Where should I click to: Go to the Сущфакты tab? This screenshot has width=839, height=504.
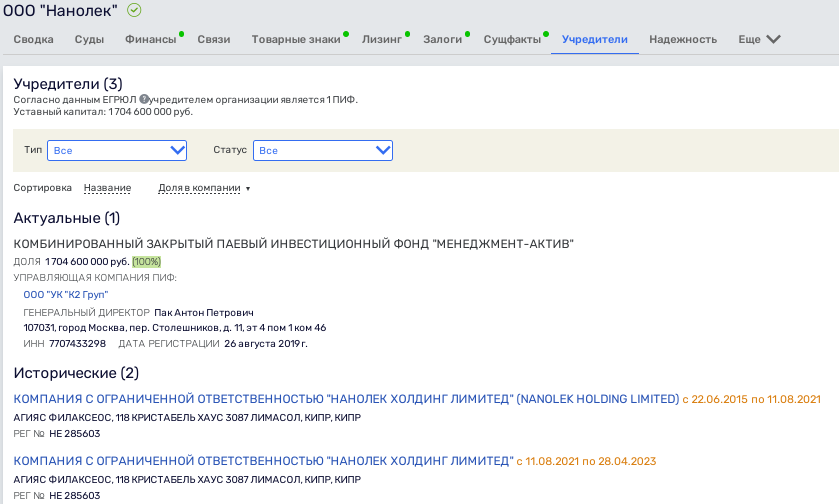[x=512, y=39]
